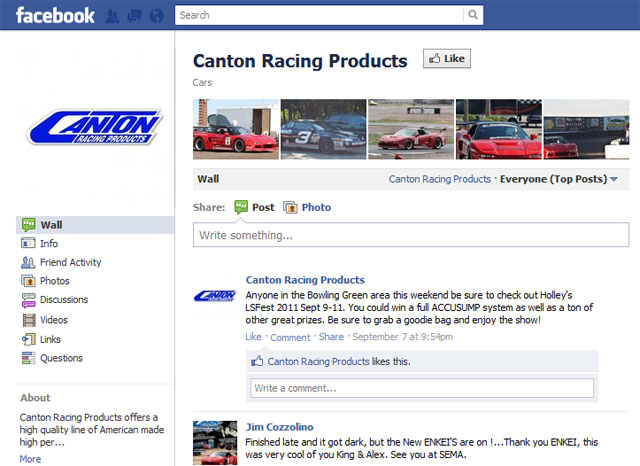Filter wall by Canton Racing Products posts
The height and width of the screenshot is (466, 640).
coord(440,179)
